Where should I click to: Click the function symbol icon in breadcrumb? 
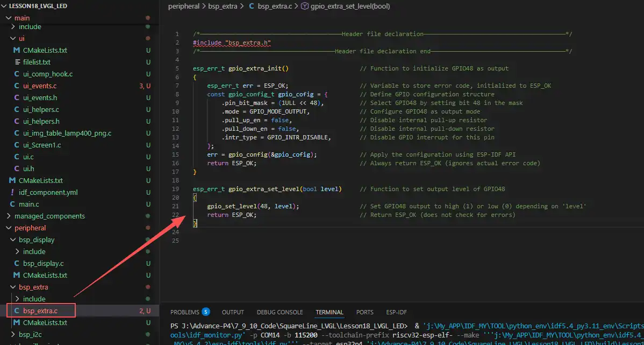[305, 6]
